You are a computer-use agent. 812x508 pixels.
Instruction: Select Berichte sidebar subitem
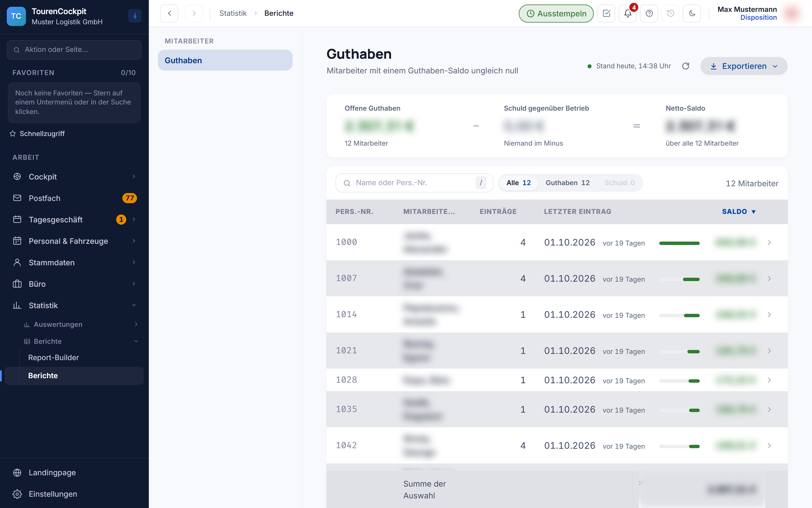pos(74,376)
